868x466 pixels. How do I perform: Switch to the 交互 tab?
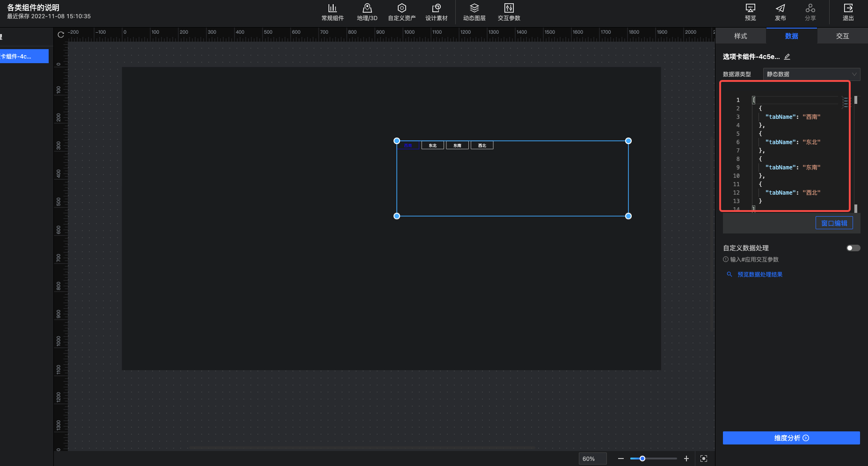[842, 36]
